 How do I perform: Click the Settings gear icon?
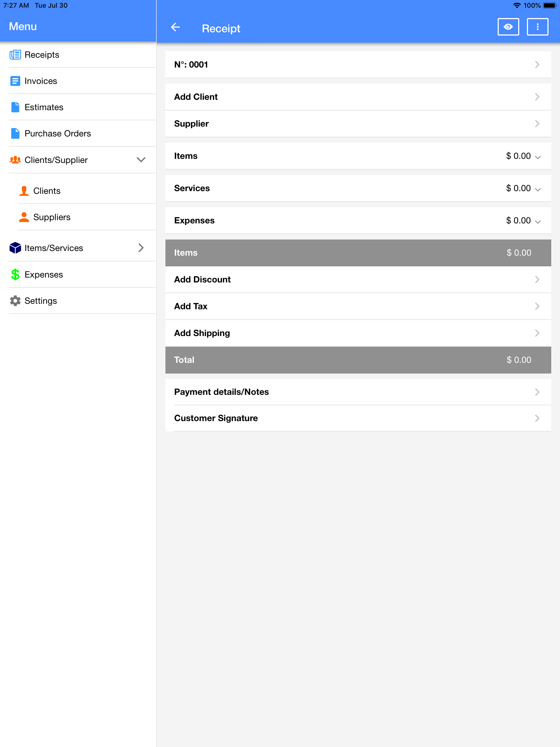15,300
